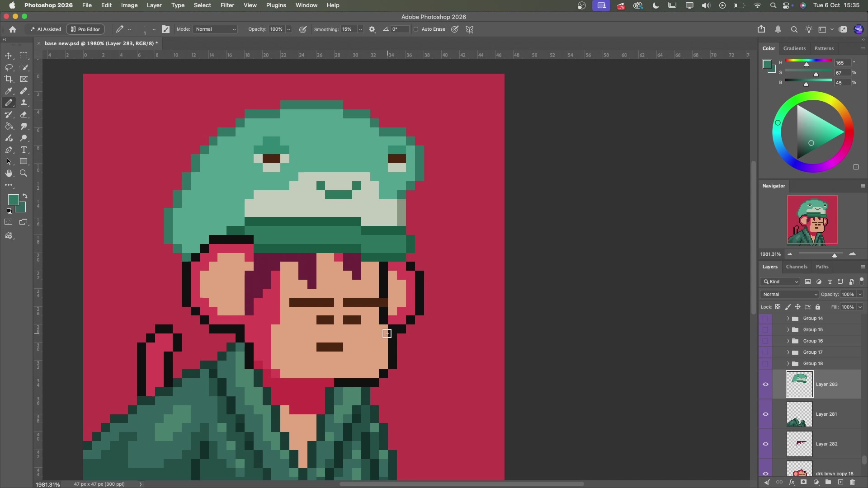Select the Move tool

pos(9,56)
